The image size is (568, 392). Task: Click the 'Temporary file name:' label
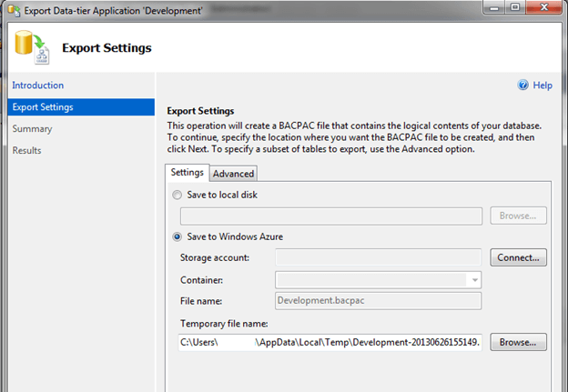[x=224, y=324]
